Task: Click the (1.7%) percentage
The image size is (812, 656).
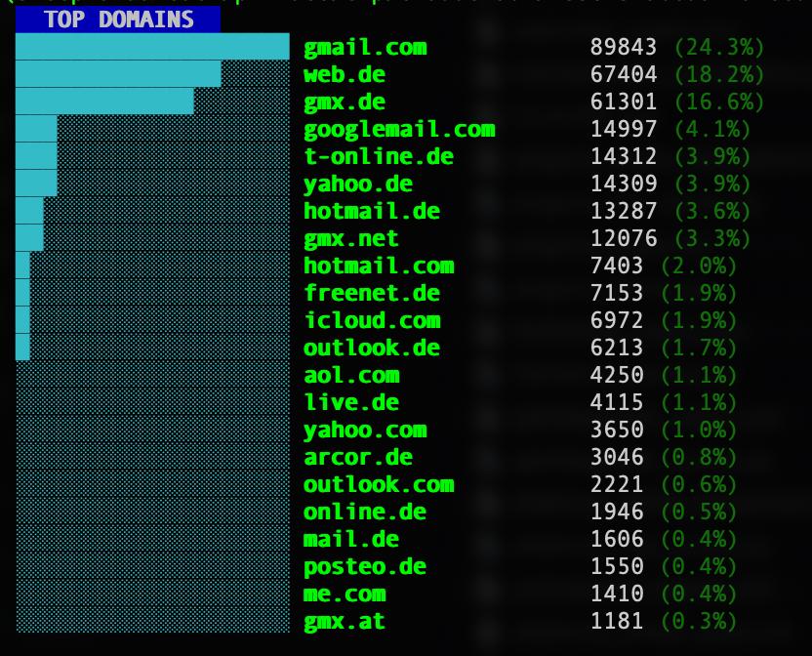Action: pyautogui.click(x=699, y=348)
